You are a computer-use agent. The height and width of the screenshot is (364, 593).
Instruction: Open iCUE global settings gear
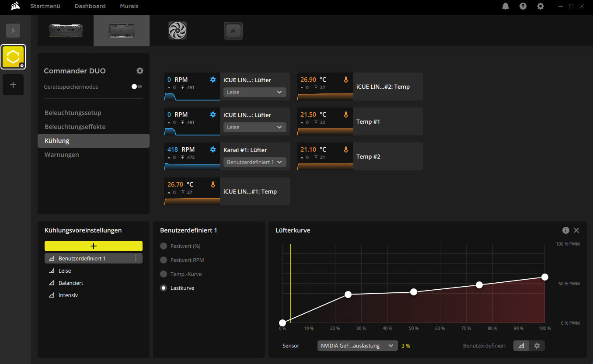(x=541, y=6)
